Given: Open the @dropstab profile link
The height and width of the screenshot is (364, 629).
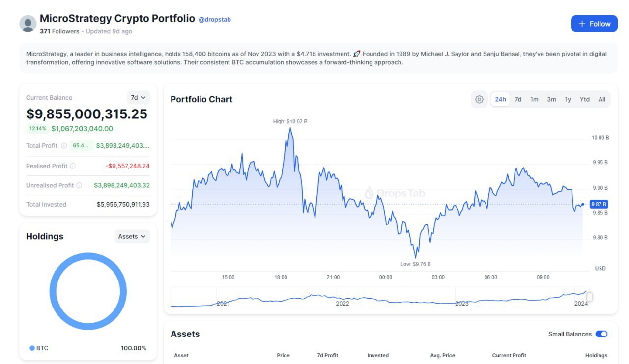Looking at the screenshot, I should click(215, 19).
